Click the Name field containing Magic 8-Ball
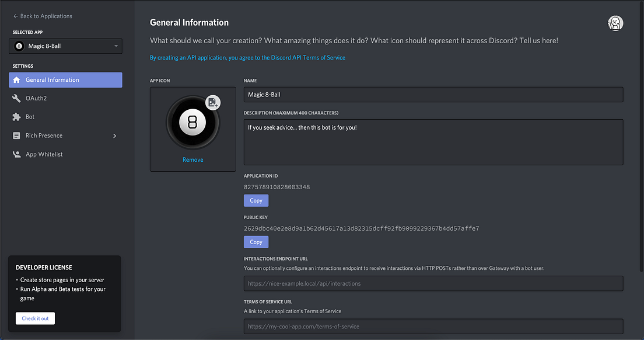Screen dimensions: 644x340 [433, 95]
